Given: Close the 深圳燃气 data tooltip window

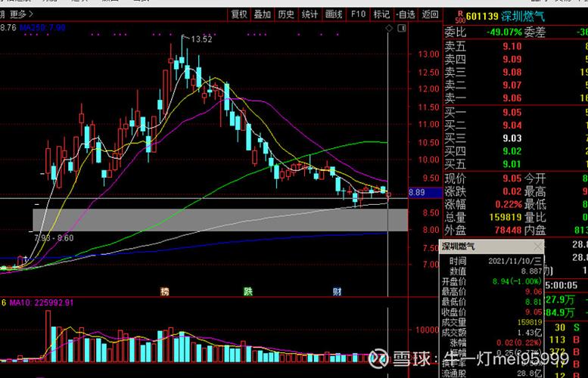Looking at the screenshot, I should point(538,246).
